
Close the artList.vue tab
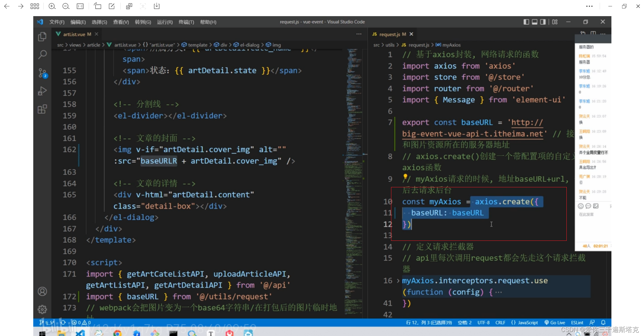pos(96,34)
